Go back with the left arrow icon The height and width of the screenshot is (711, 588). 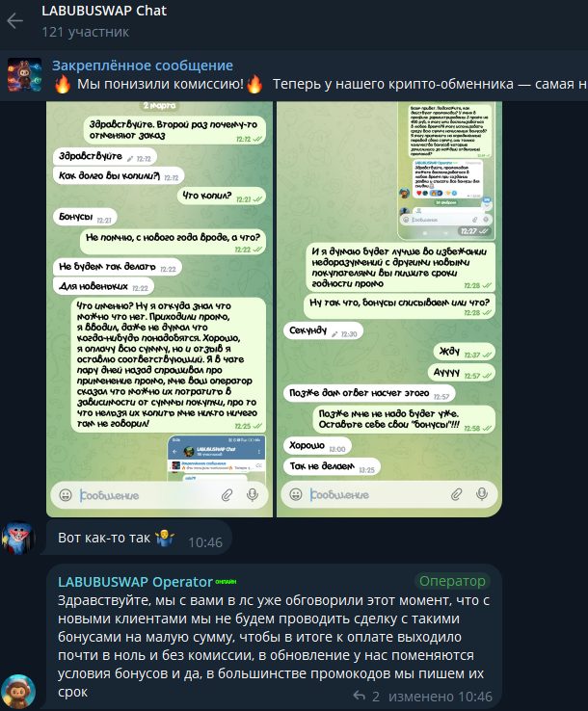(15, 21)
